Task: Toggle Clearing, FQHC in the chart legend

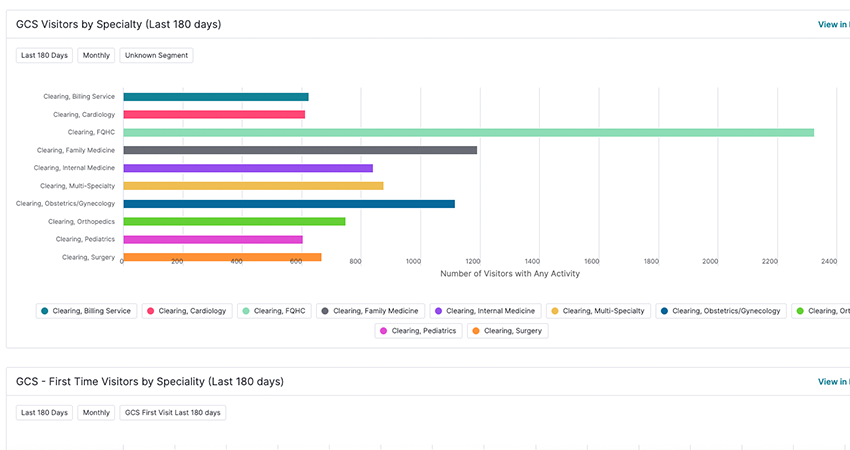Action: 274,311
